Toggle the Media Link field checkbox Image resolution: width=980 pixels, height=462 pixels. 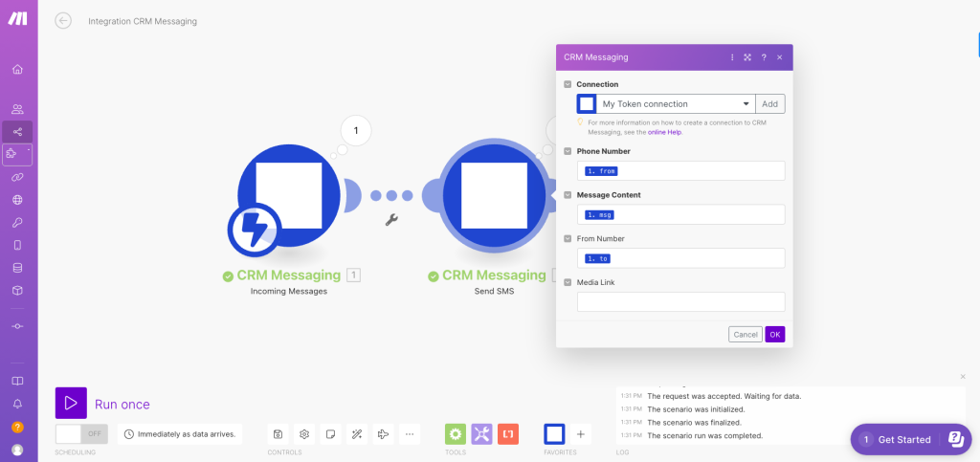click(568, 282)
